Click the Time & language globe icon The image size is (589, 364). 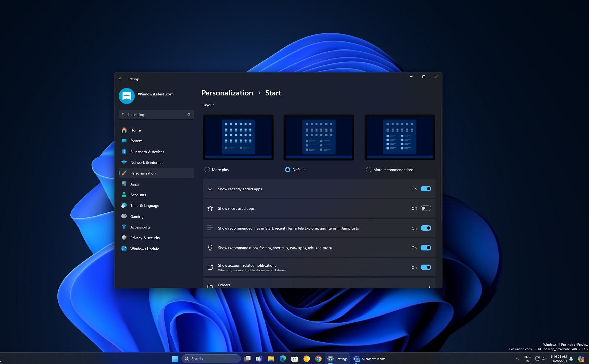pos(124,205)
